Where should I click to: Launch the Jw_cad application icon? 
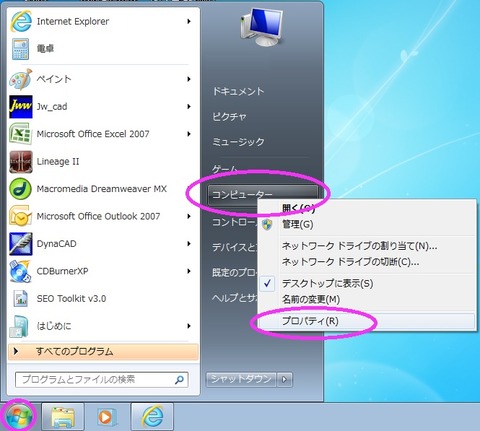[21, 107]
